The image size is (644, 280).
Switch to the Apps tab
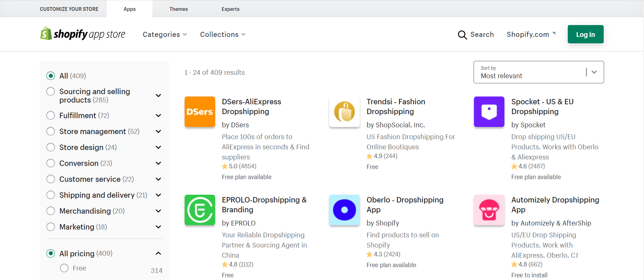point(129,9)
